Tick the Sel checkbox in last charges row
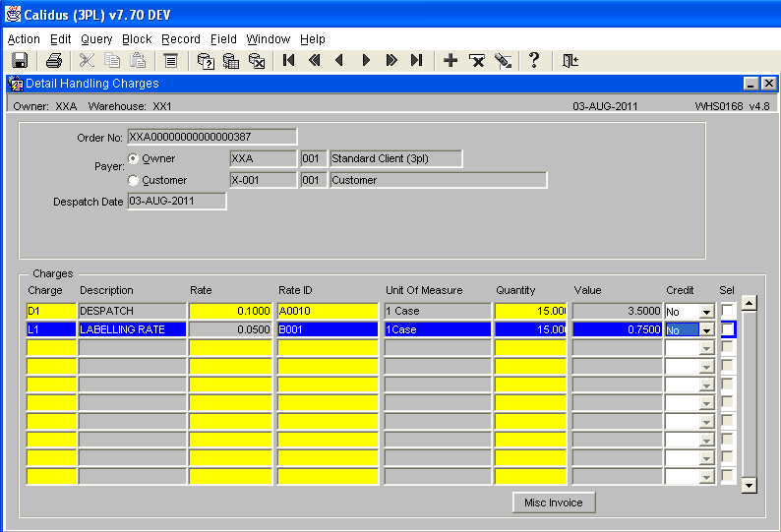 [727, 476]
